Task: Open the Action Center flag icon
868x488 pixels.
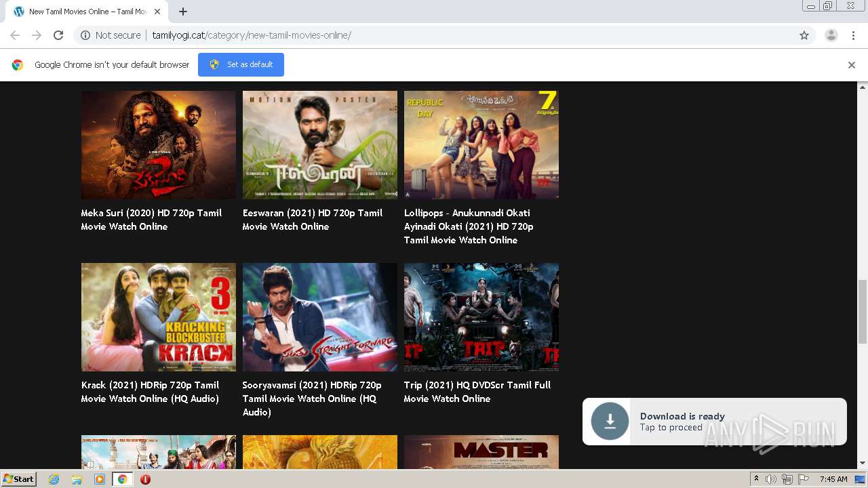Action: tap(804, 479)
